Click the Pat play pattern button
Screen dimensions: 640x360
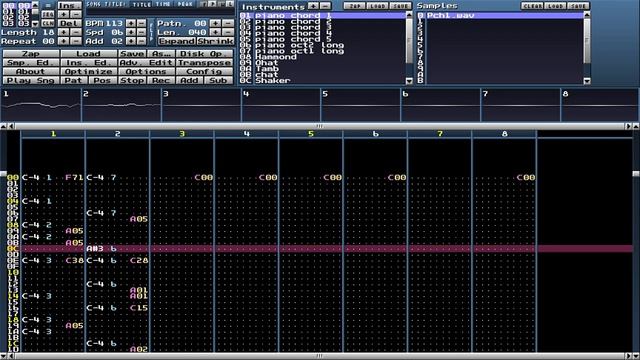[73, 80]
